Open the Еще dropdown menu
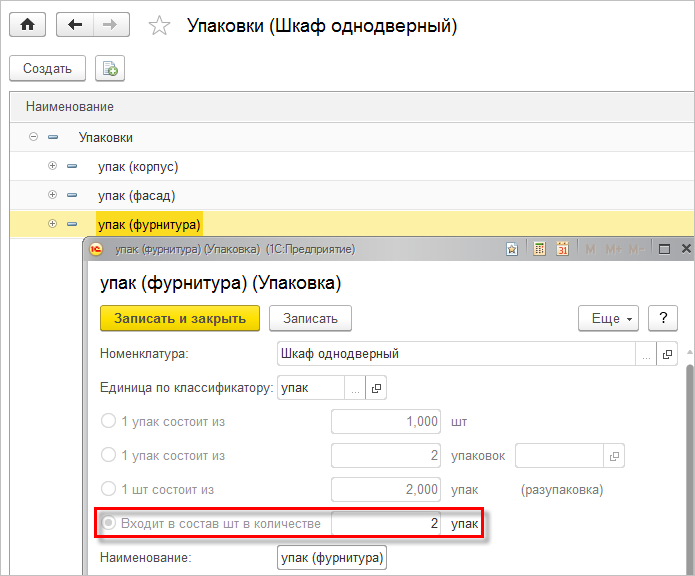This screenshot has height=576, width=695. point(608,319)
